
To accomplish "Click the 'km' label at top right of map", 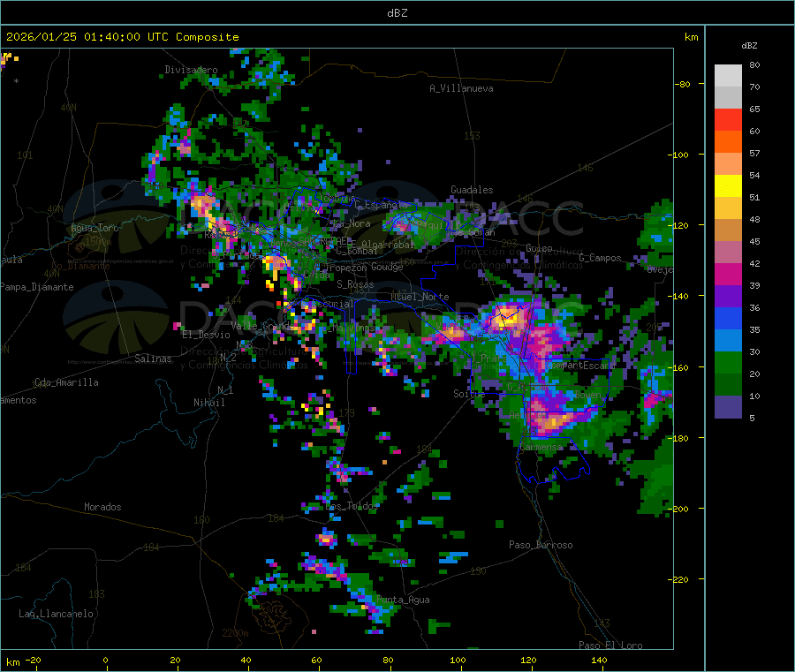I will pyautogui.click(x=691, y=37).
